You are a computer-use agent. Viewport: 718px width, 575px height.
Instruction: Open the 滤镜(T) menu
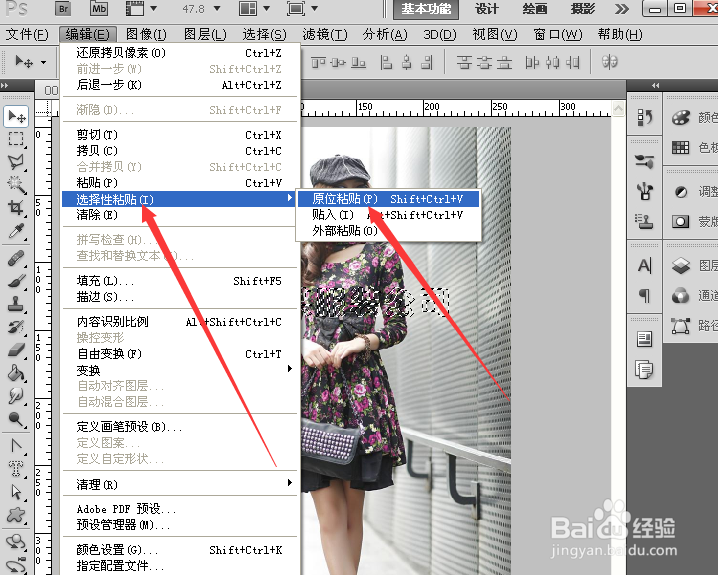pos(325,34)
